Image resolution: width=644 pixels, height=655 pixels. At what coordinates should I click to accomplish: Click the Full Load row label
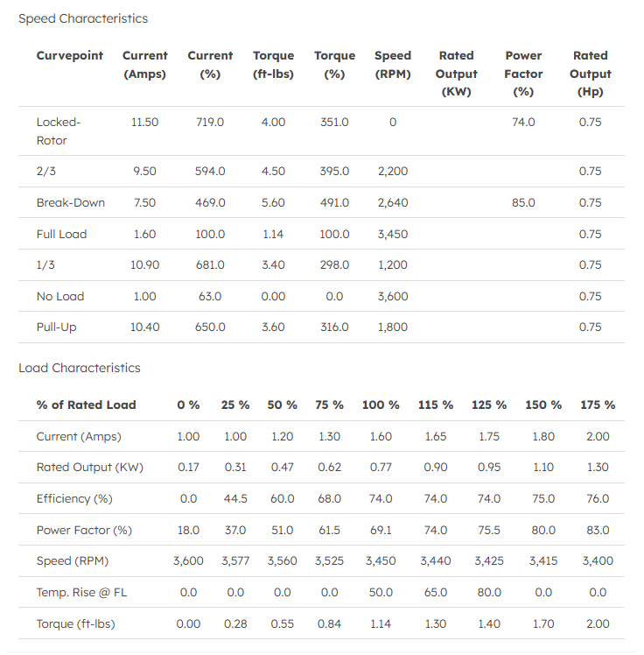click(61, 234)
